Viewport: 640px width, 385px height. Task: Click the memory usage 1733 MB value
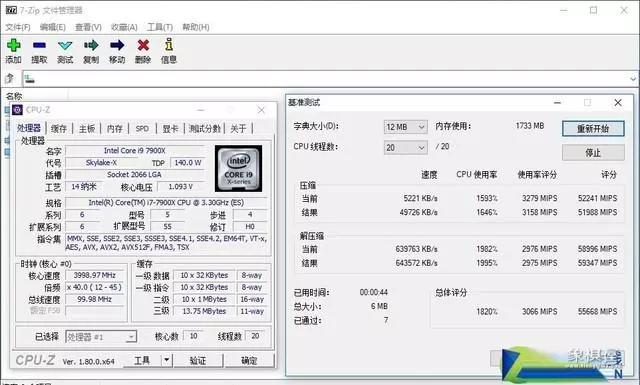tap(530, 126)
